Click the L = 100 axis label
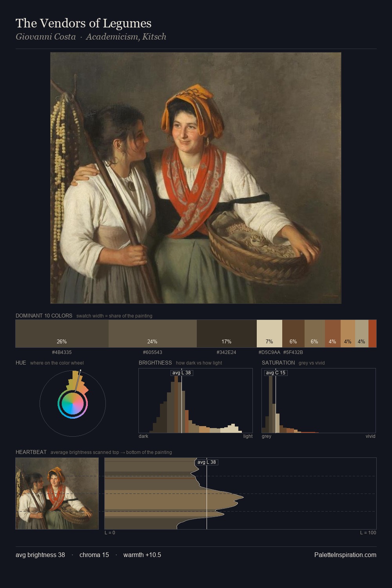The width and height of the screenshot is (392, 588). click(x=368, y=533)
